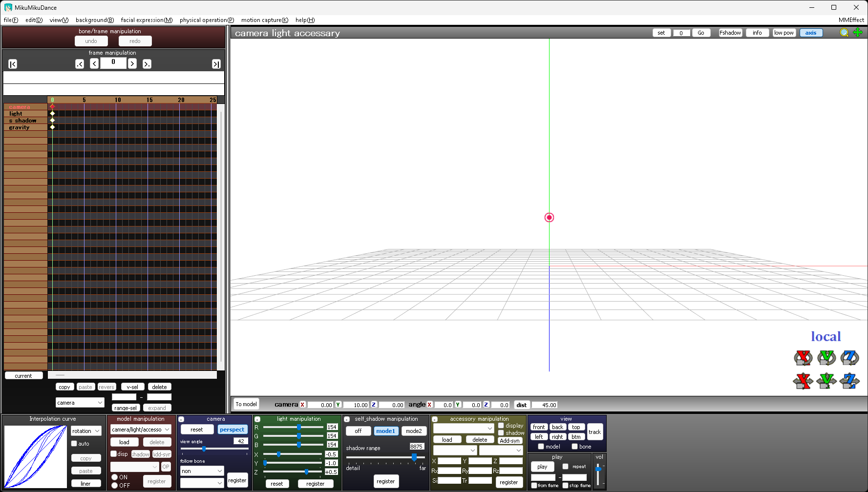Adjust the light R color slider
This screenshot has width=868, height=492.
tap(292, 427)
